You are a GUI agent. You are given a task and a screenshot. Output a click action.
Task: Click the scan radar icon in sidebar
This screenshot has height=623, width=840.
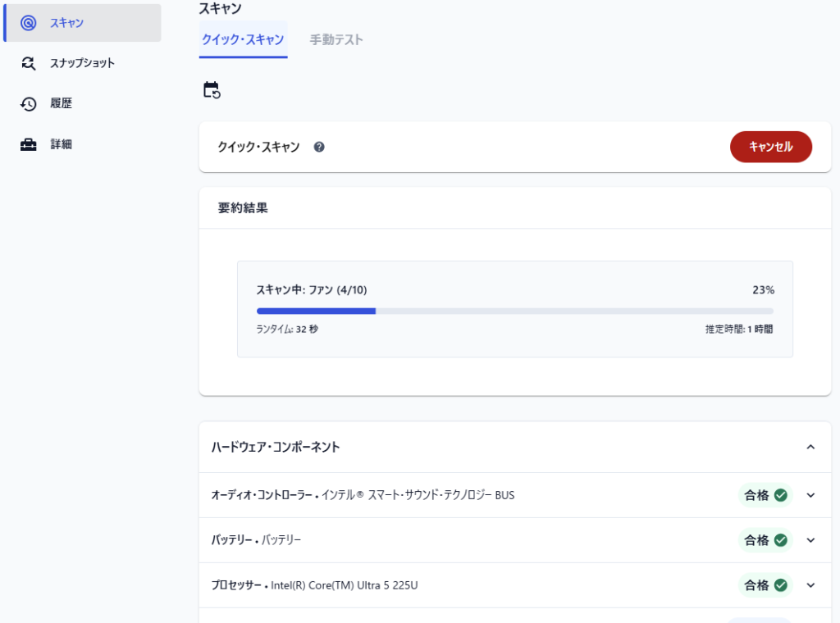click(x=29, y=23)
